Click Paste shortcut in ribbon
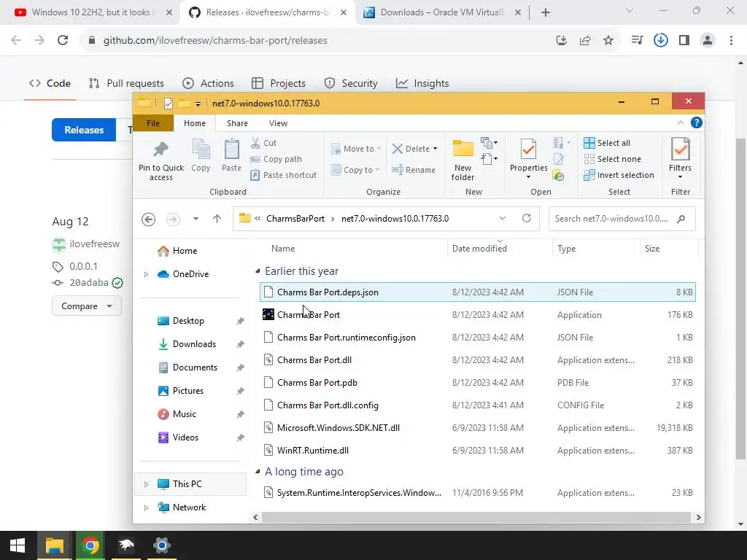The image size is (747, 560). tap(284, 175)
